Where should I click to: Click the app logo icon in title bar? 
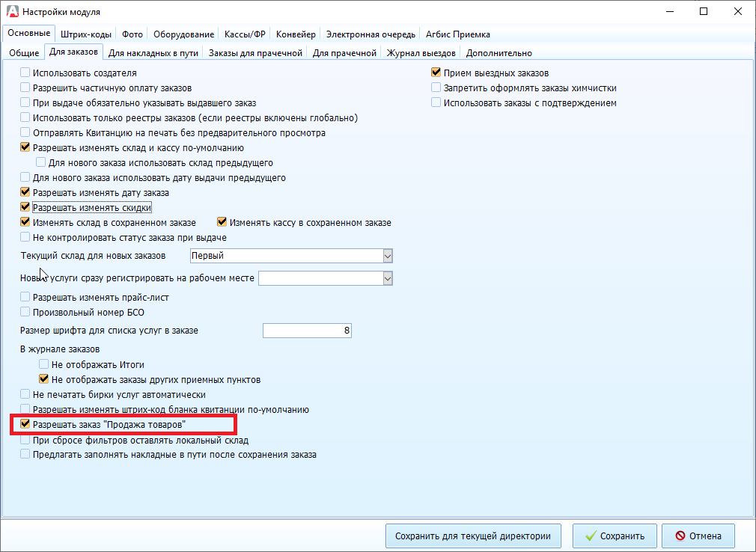tap(13, 11)
